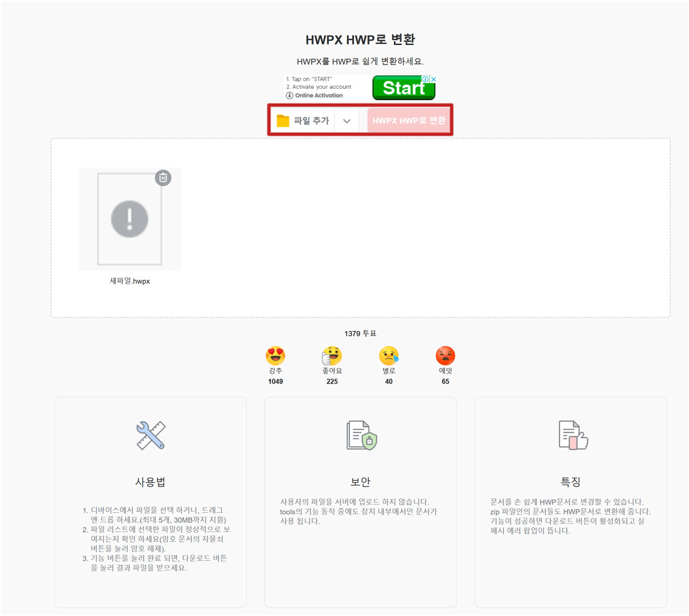Vote with the 별로 sad emoji
The image size is (689, 616).
(389, 355)
